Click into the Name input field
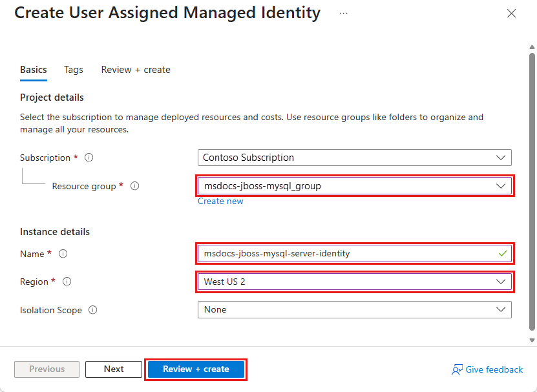Screen dimensions: 537x392 355,254
